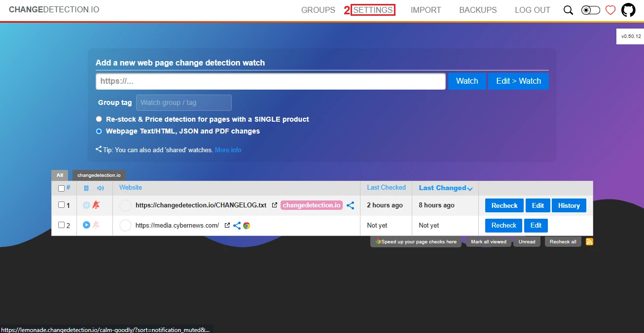Click History button for CHANGELOG.txt watch
This screenshot has height=333, width=644.
point(569,205)
